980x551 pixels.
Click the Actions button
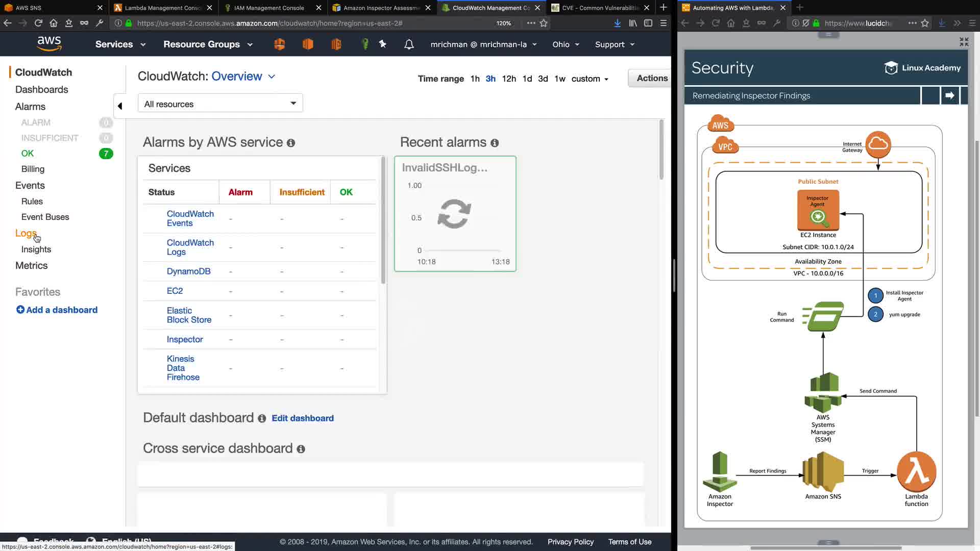click(x=652, y=78)
